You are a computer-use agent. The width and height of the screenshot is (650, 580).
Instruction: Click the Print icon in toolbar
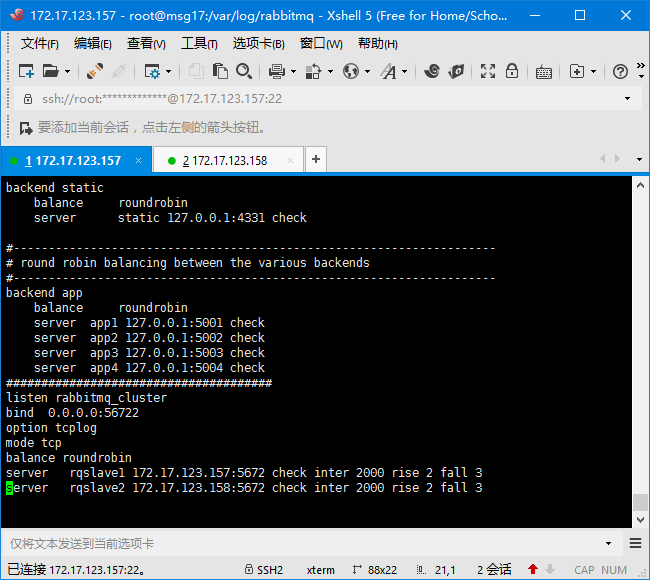[x=275, y=71]
